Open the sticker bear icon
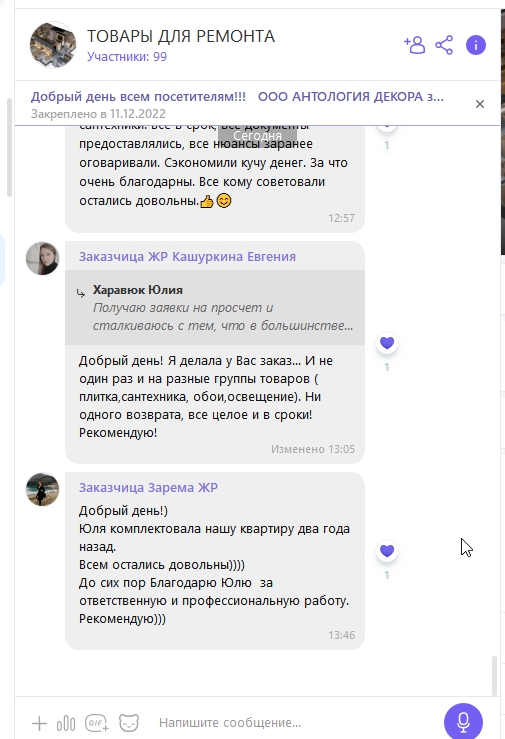 coord(129,723)
